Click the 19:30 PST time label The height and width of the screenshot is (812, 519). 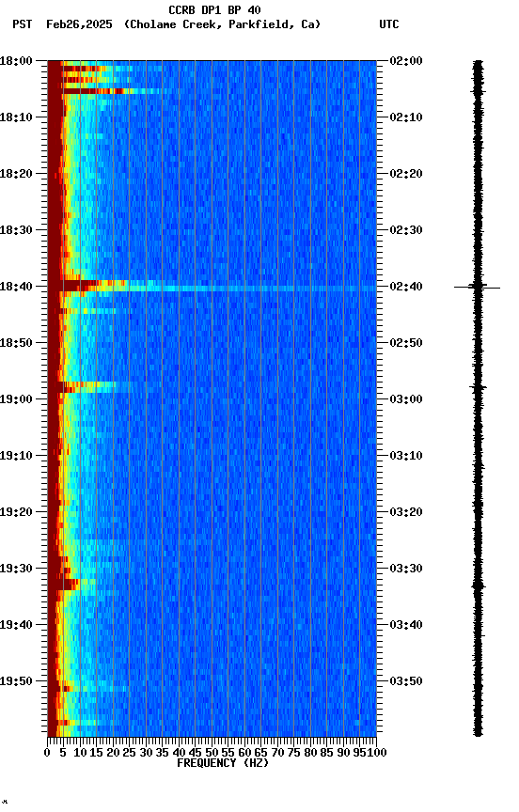coord(16,569)
